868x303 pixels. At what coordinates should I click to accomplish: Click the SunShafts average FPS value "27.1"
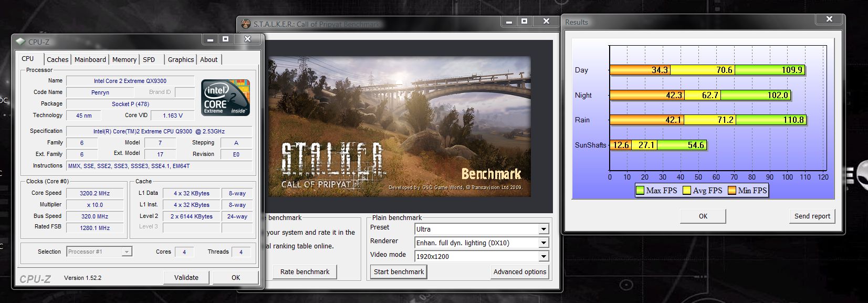(x=646, y=145)
